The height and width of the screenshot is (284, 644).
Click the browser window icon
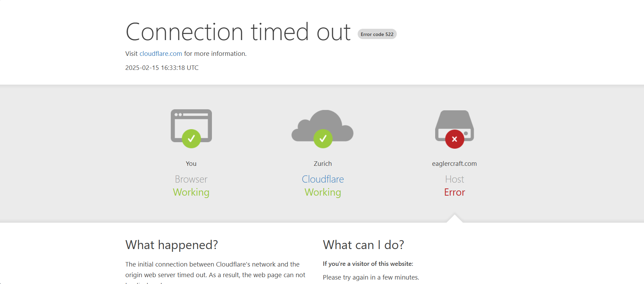click(x=191, y=125)
